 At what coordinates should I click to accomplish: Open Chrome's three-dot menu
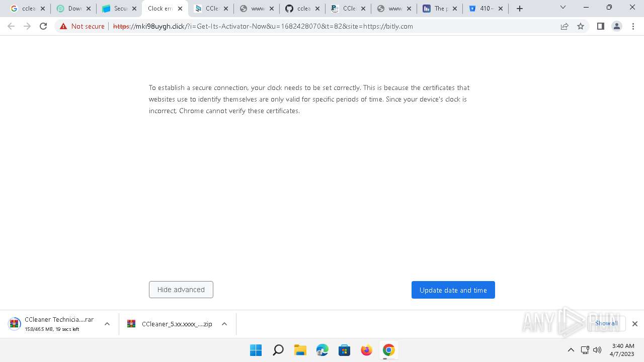pos(633,26)
